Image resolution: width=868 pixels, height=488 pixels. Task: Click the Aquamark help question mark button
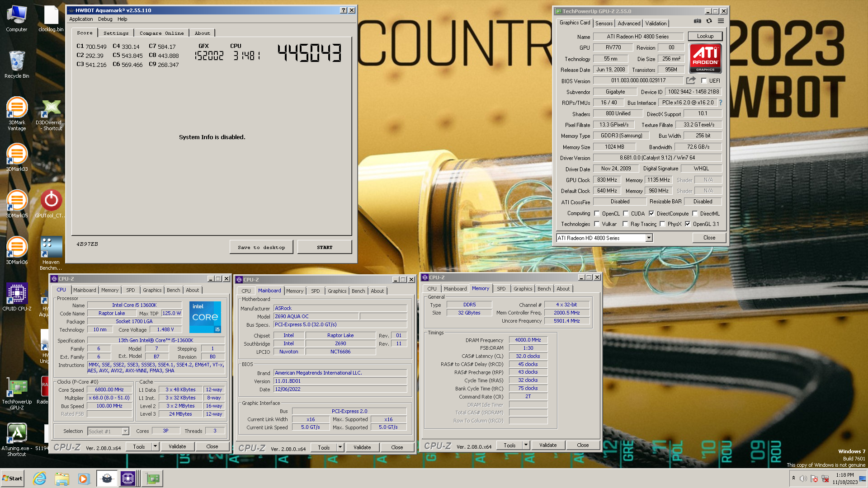coord(343,10)
